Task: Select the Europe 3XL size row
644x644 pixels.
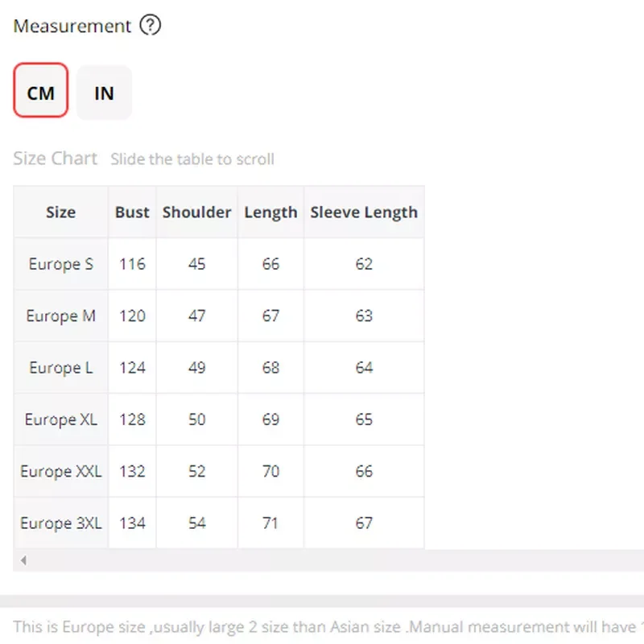Action: [x=60, y=523]
